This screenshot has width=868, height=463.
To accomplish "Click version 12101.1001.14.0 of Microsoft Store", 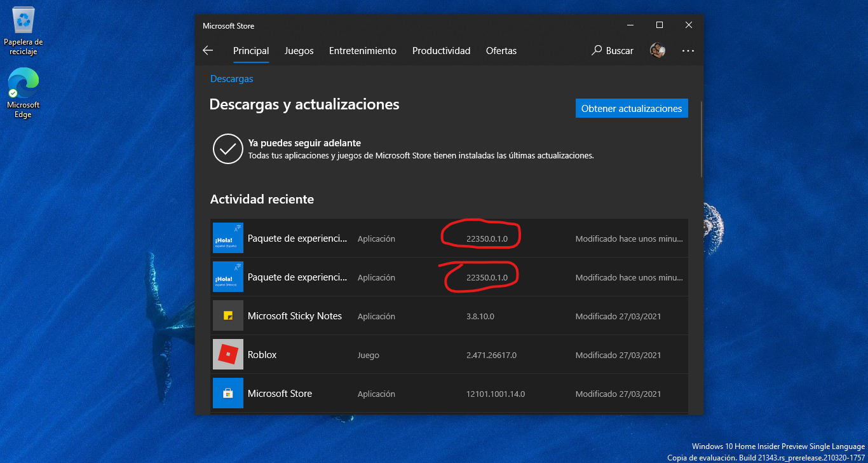I will (496, 394).
